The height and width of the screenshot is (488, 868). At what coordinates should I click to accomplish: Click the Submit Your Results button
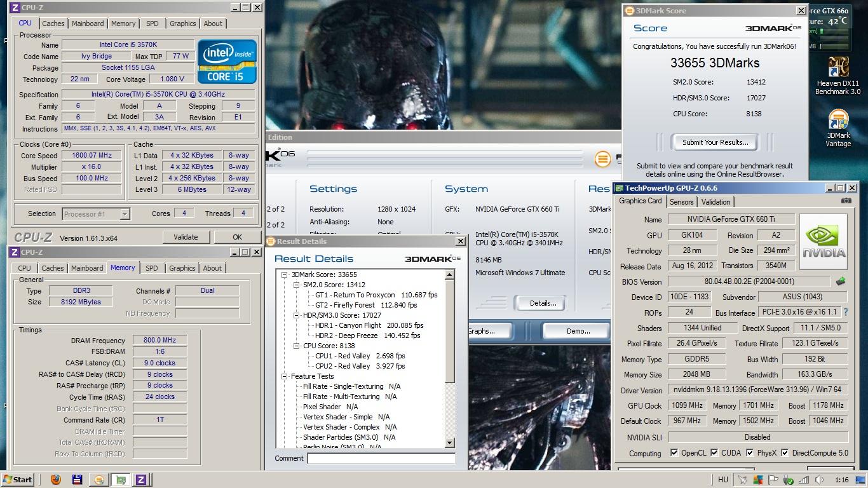point(715,142)
